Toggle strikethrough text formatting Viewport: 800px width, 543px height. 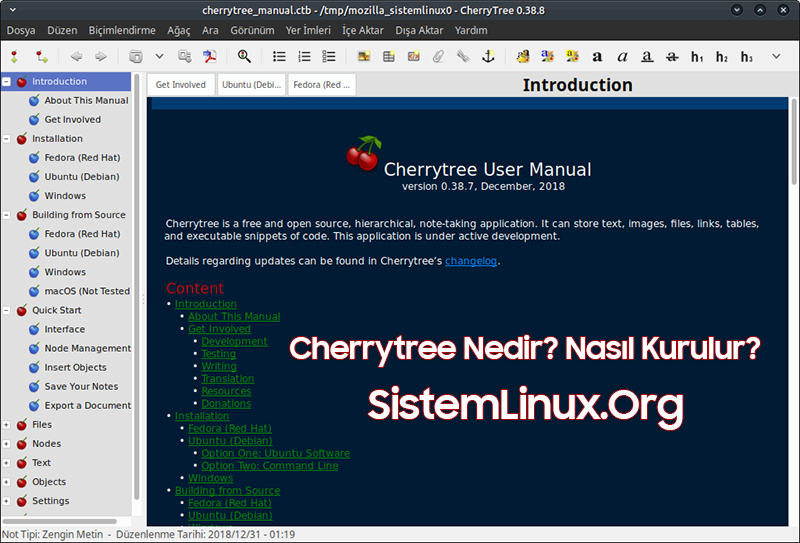[x=672, y=57]
